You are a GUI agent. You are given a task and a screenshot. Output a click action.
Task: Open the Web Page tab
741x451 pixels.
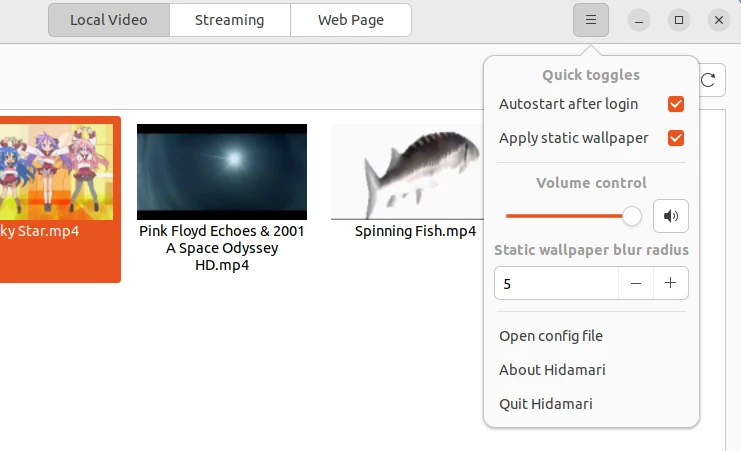350,20
